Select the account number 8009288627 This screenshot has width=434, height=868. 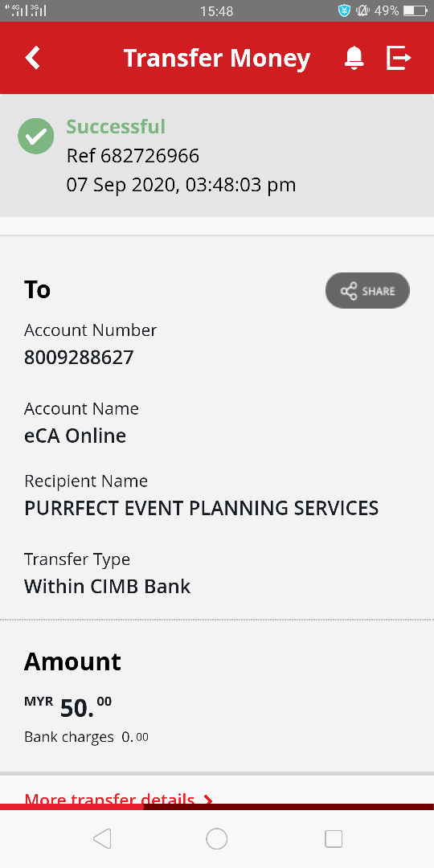click(x=79, y=357)
